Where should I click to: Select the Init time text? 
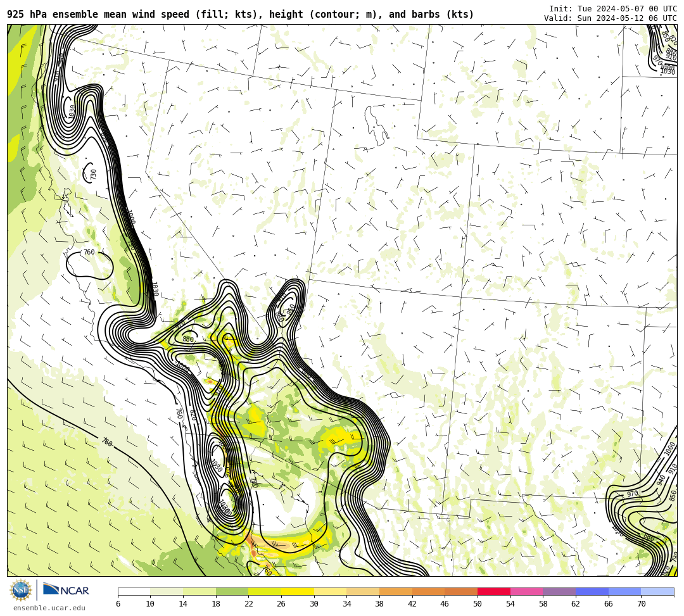point(613,9)
